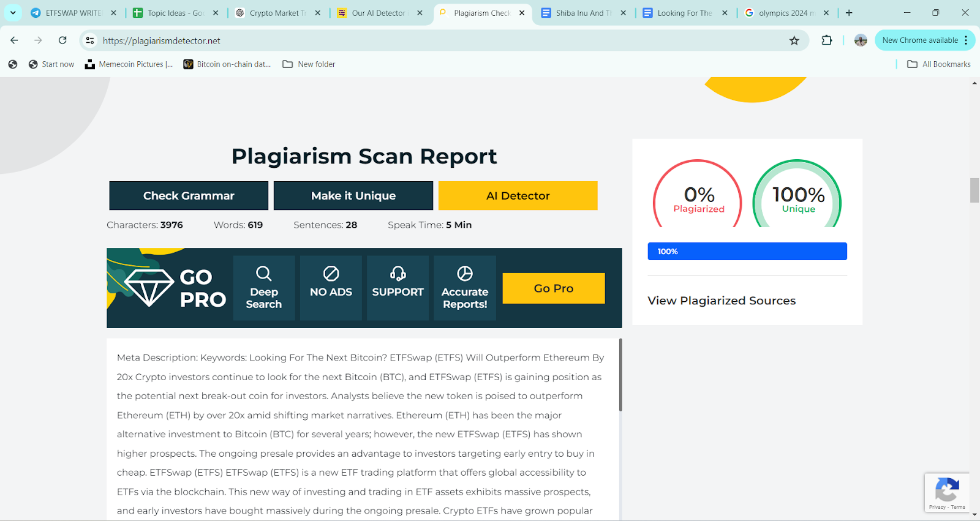
Task: Click the Sentences: 28 count
Action: coord(325,225)
